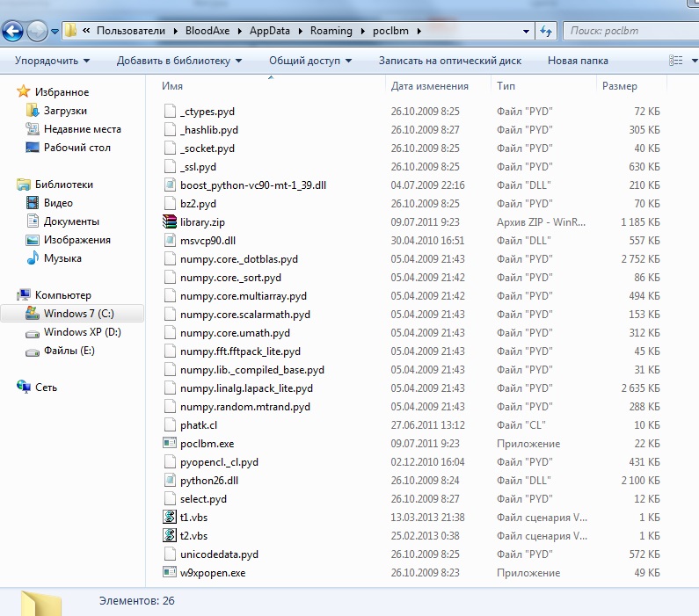This screenshot has width=699, height=616.
Task: Select boost_python-vc90-mt-1_39.dll file icon
Action: tap(170, 185)
